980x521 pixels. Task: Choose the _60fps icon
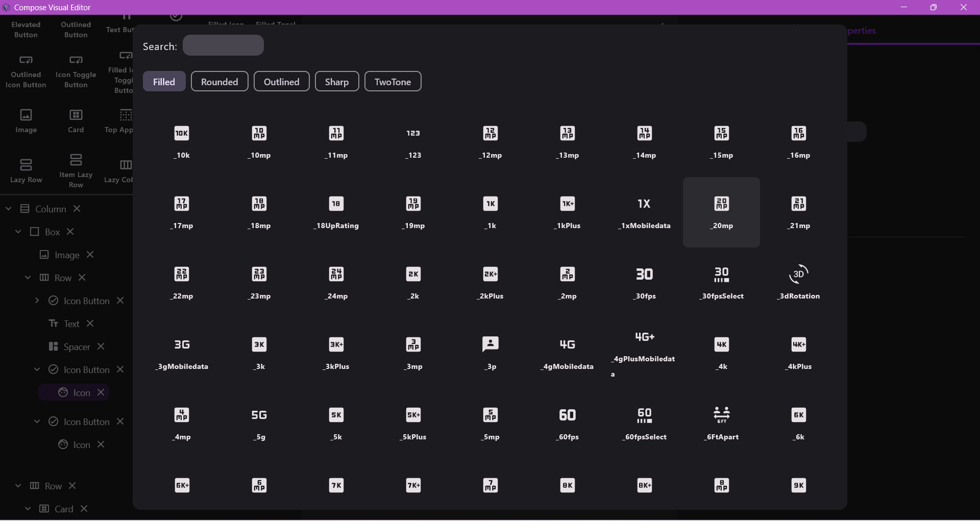tap(567, 423)
